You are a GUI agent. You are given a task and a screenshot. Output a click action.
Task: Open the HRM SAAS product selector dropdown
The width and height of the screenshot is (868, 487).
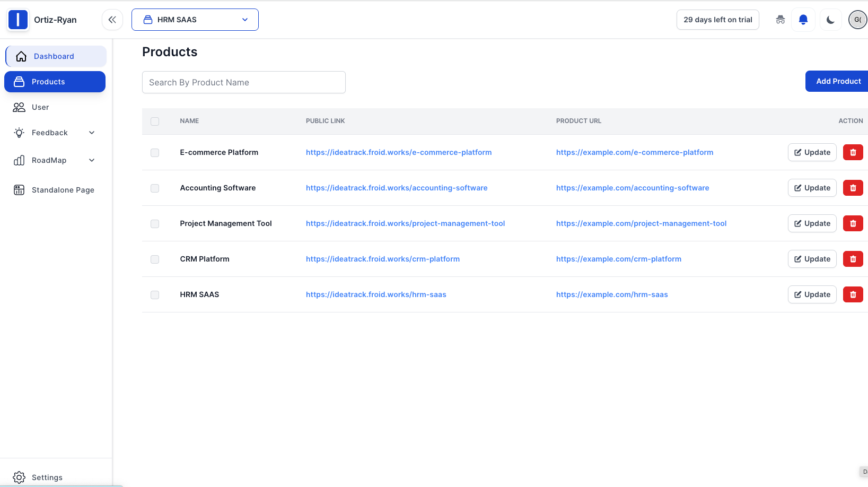click(x=195, y=20)
